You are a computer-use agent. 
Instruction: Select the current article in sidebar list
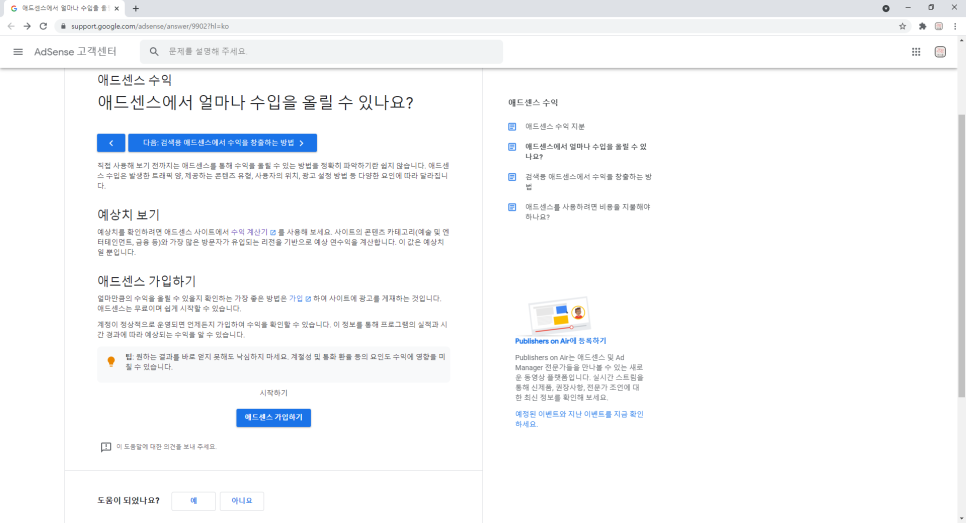point(586,152)
